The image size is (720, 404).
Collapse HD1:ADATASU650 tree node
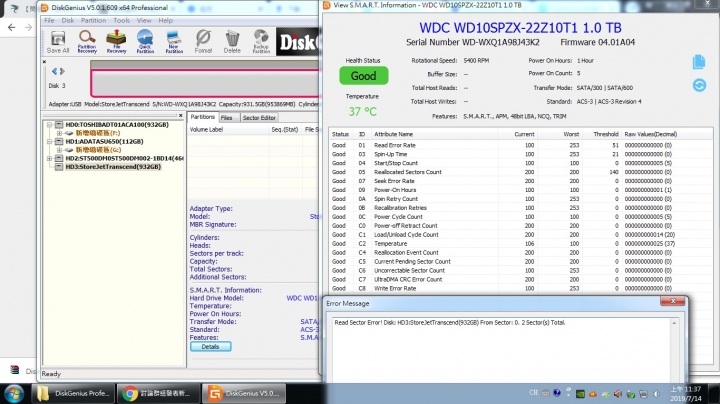click(x=49, y=141)
